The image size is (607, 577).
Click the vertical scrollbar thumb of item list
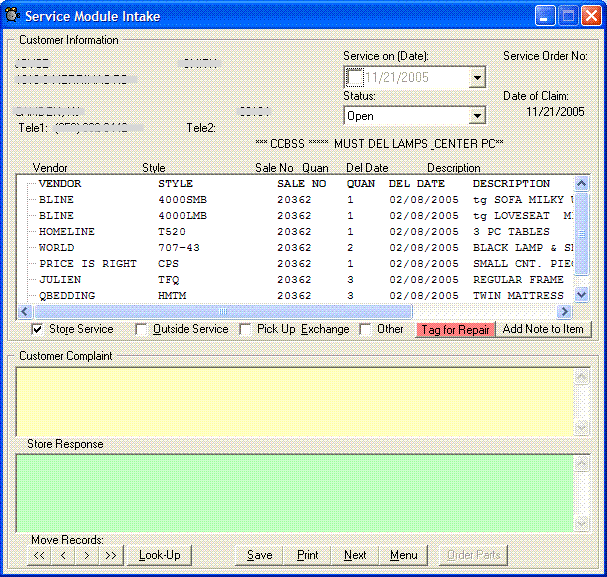(x=581, y=233)
